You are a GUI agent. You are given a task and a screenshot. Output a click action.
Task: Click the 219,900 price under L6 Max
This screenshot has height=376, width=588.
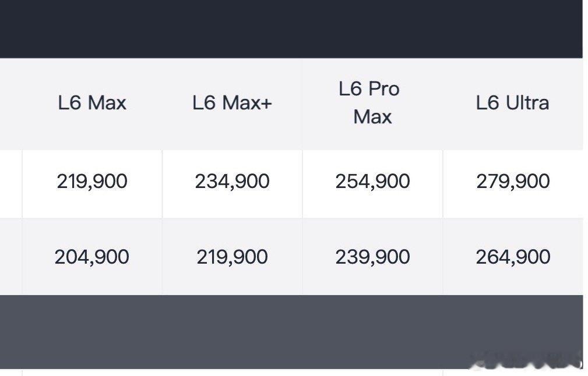coord(92,181)
